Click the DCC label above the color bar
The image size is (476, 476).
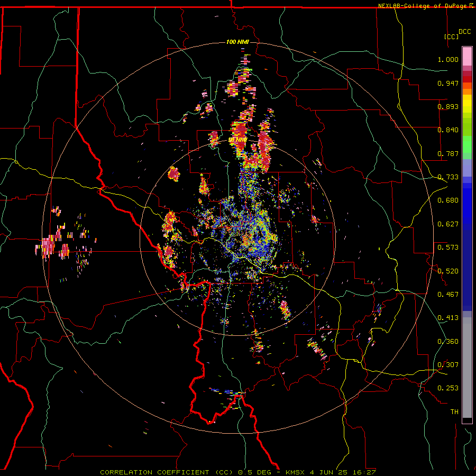pyautogui.click(x=464, y=32)
